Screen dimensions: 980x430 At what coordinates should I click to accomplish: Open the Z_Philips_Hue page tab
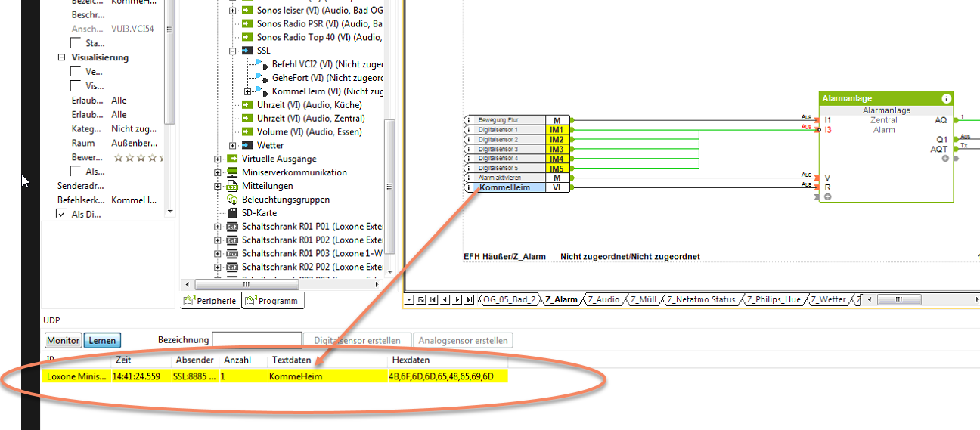(x=775, y=300)
